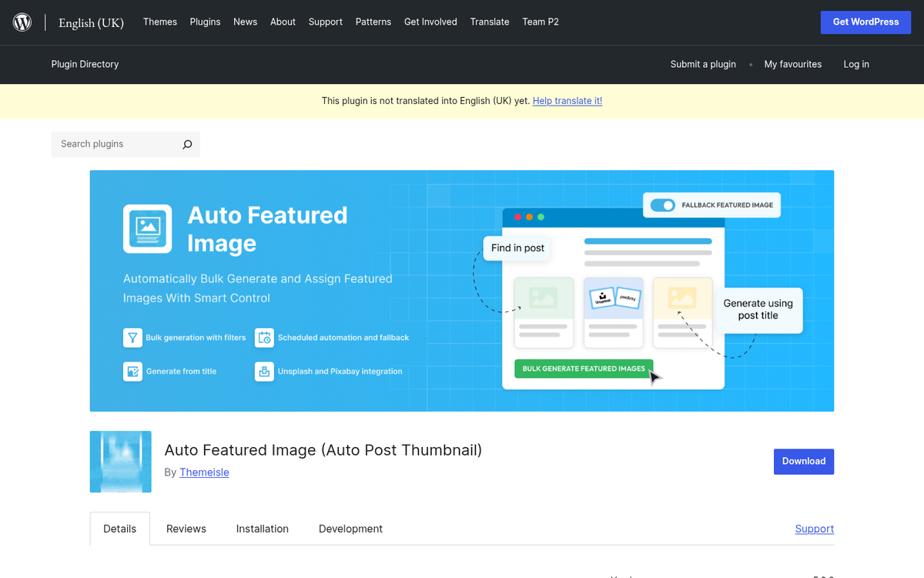Click the Unsplash sticker on the banner card
The height and width of the screenshot is (578, 924).
coord(602,297)
